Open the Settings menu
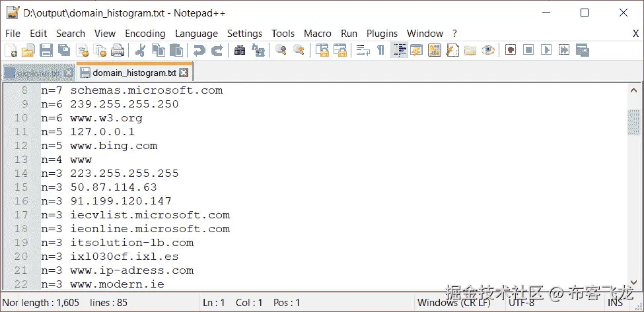 coord(245,34)
